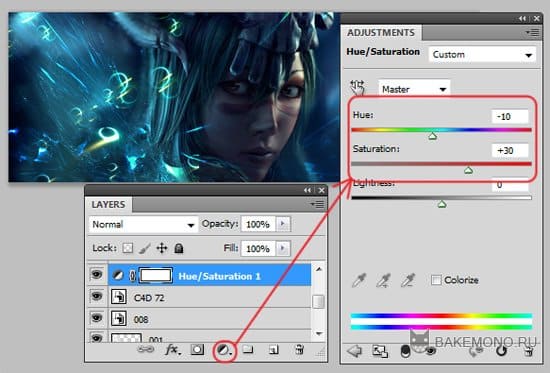
Task: Click the Fill percentage field
Action: coord(259,249)
